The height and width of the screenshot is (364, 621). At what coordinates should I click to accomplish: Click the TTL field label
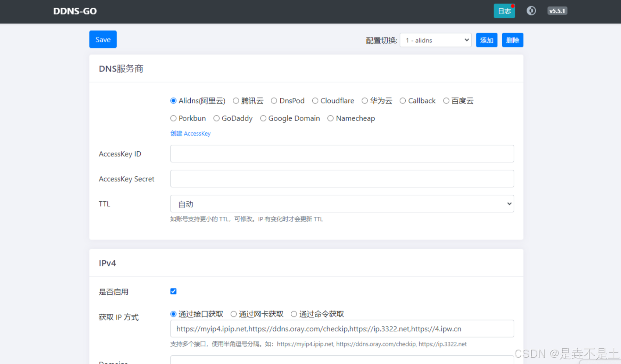click(x=104, y=204)
